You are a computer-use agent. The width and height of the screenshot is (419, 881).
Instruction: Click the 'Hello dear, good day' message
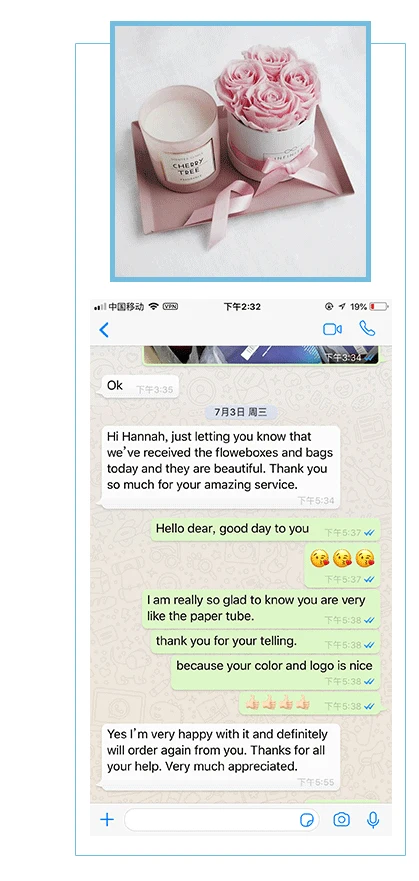[266, 530]
